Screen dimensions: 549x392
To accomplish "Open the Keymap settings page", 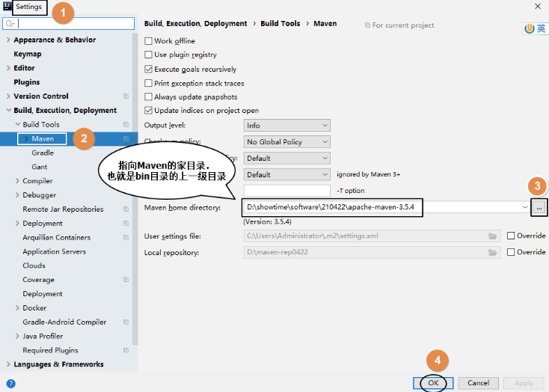I will tap(28, 54).
